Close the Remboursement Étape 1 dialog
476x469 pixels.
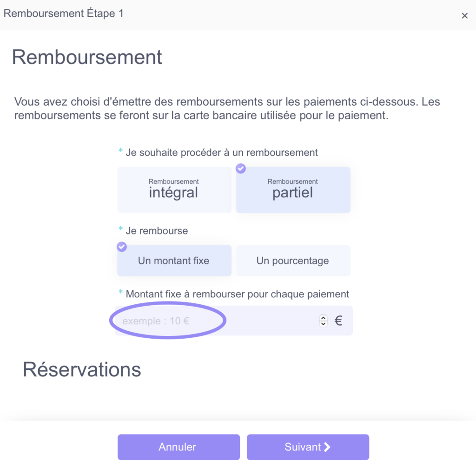(x=464, y=15)
